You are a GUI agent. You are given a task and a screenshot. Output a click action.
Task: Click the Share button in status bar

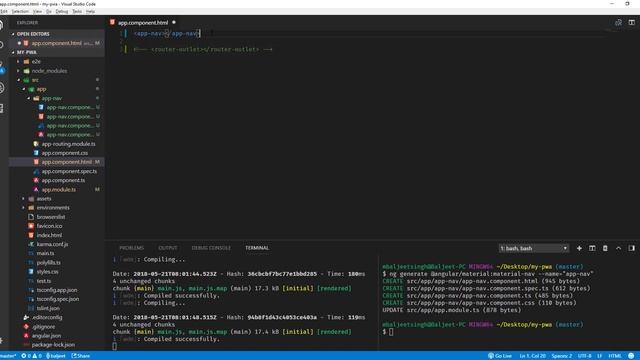coord(81,356)
